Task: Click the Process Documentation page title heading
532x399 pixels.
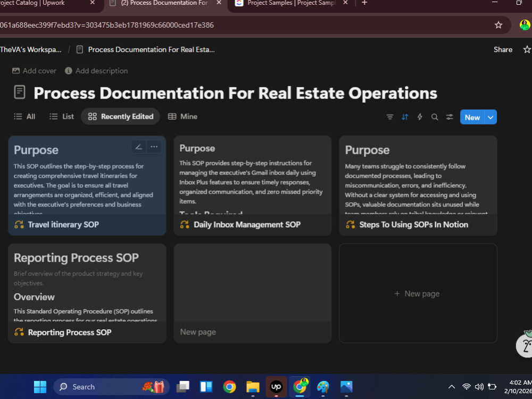Action: tap(235, 93)
